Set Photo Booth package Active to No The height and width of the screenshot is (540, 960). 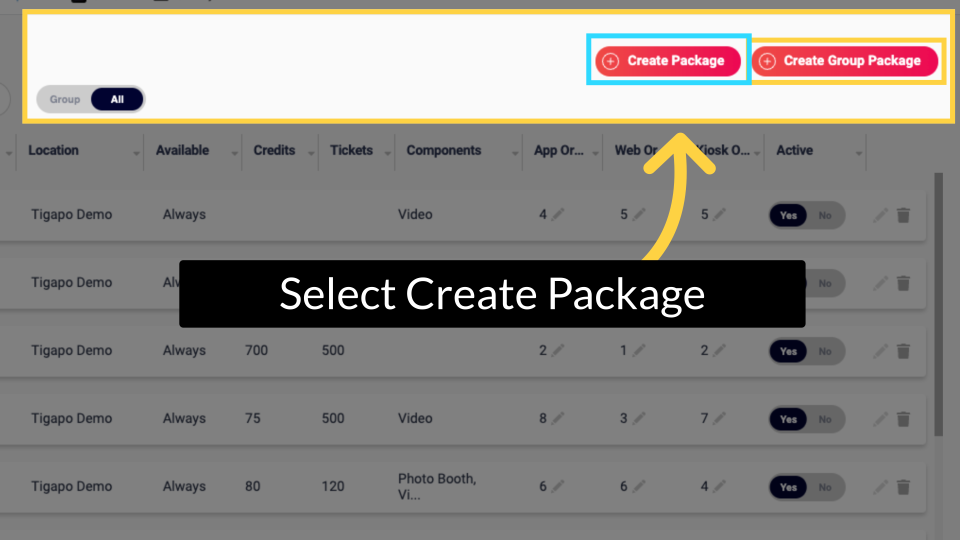(825, 487)
